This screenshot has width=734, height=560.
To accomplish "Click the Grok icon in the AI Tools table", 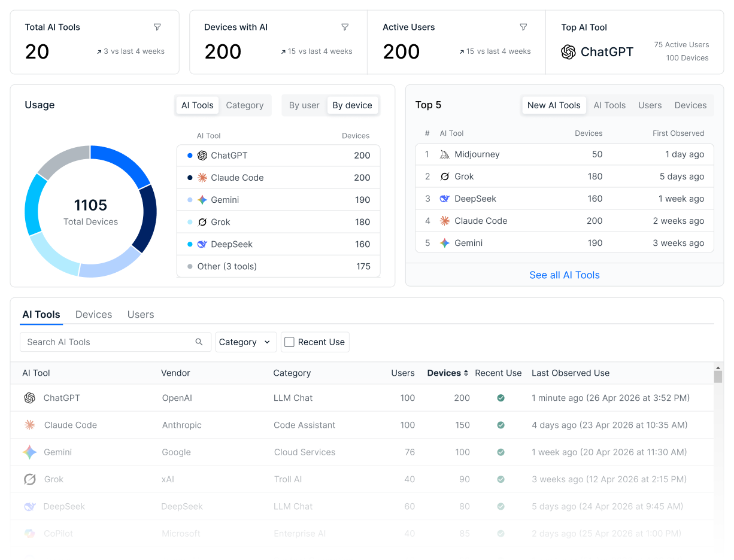I will 29,479.
